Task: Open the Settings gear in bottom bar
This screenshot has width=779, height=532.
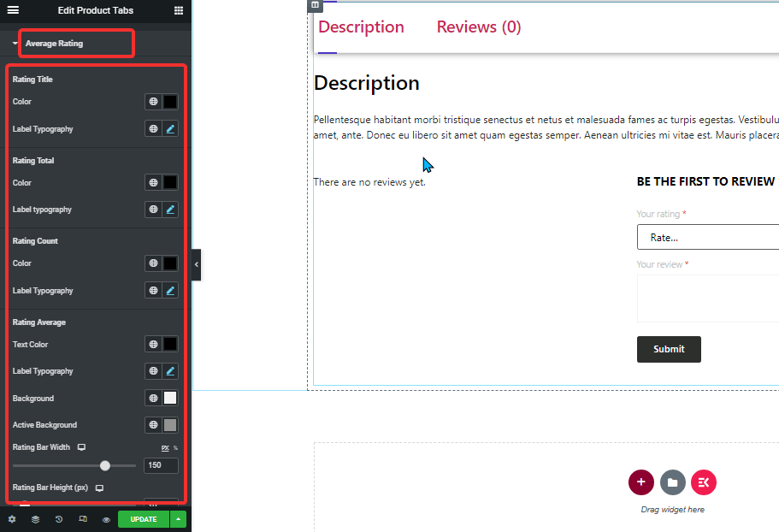Action: 12,519
